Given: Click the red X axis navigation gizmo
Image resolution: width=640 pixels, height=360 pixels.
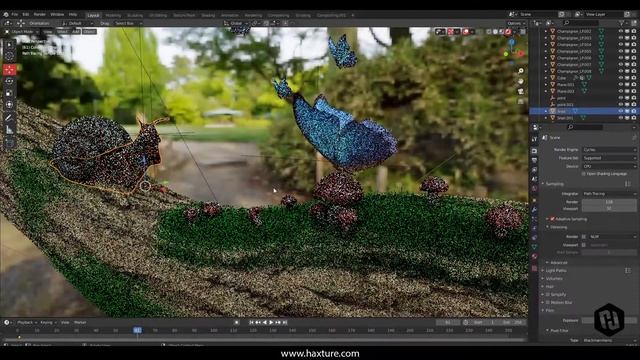Looking at the screenshot, I should tap(521, 53).
